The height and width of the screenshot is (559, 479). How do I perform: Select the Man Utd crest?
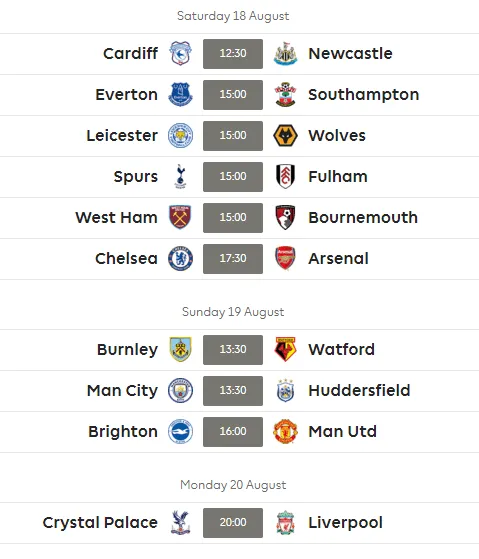285,431
